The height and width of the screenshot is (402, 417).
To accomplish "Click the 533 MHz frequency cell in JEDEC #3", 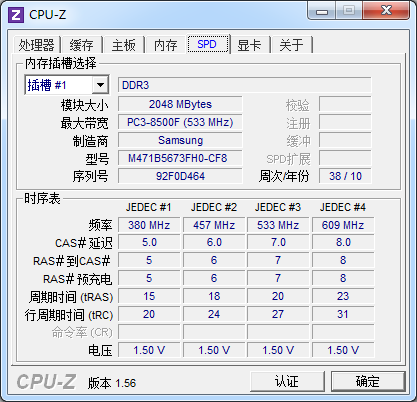I will click(278, 225).
